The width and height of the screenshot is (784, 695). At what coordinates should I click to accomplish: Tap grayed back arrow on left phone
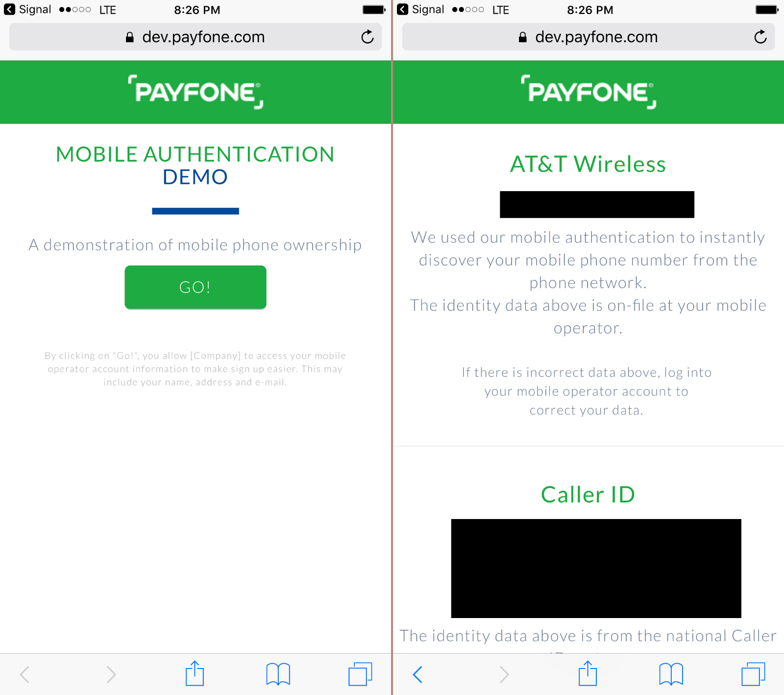pyautogui.click(x=24, y=674)
